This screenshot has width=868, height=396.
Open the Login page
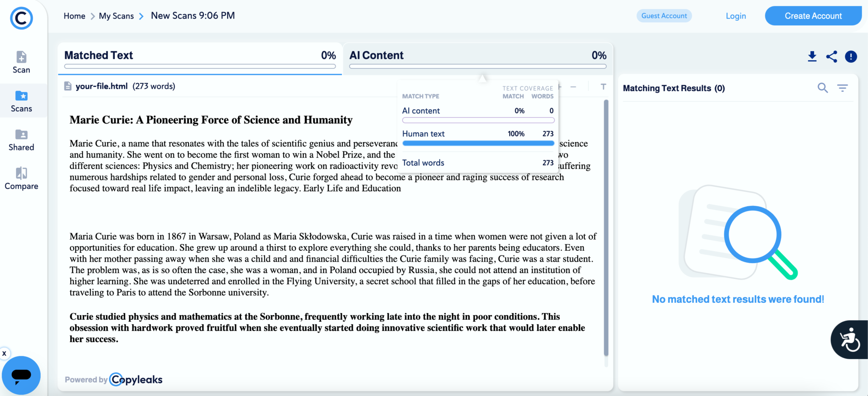pos(736,16)
